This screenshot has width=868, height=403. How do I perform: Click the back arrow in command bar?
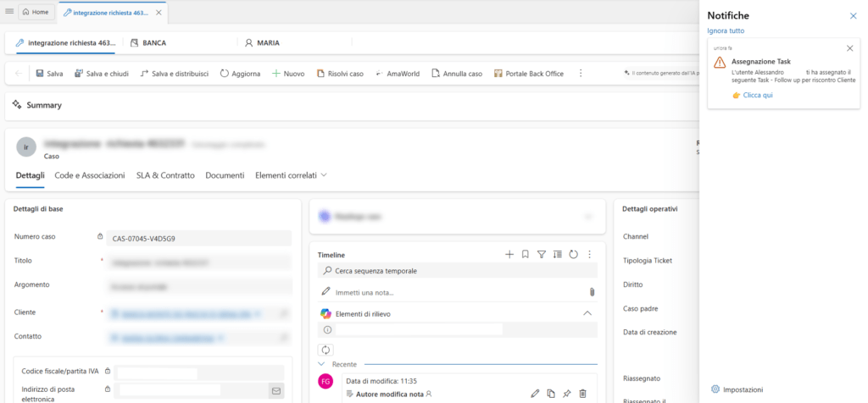coord(19,74)
